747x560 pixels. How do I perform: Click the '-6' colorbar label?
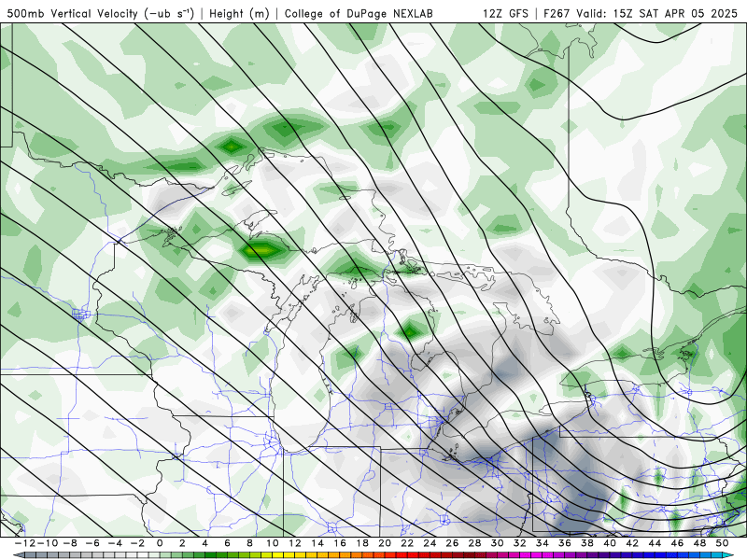(x=92, y=543)
